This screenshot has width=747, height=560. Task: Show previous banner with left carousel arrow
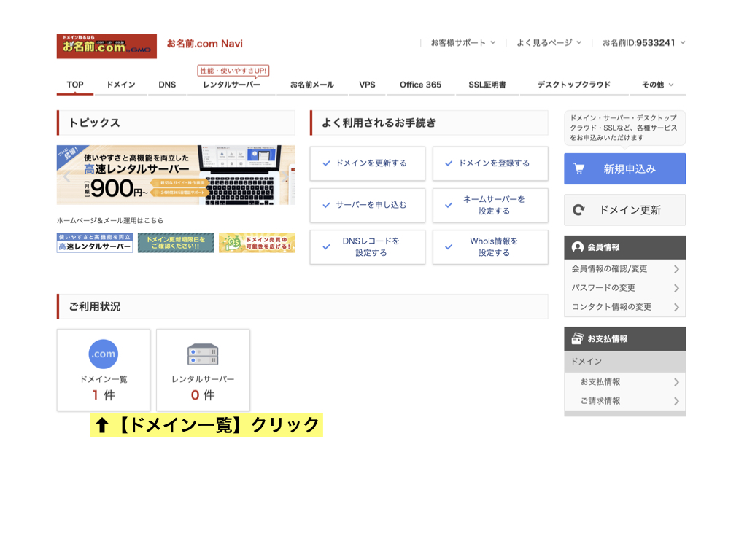pos(66,176)
